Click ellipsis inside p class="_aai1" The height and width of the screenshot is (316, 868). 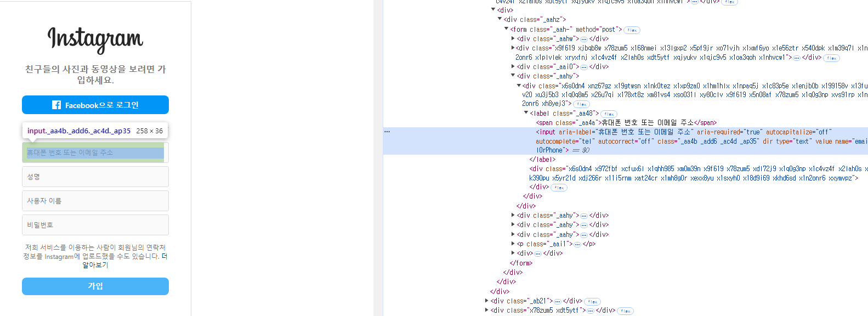pyautogui.click(x=577, y=244)
